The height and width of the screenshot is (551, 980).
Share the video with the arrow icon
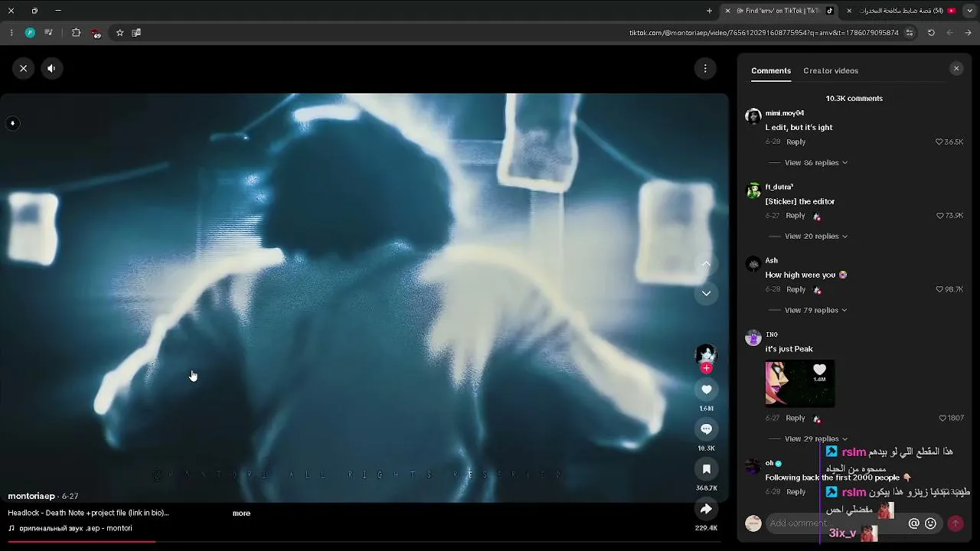click(x=706, y=509)
